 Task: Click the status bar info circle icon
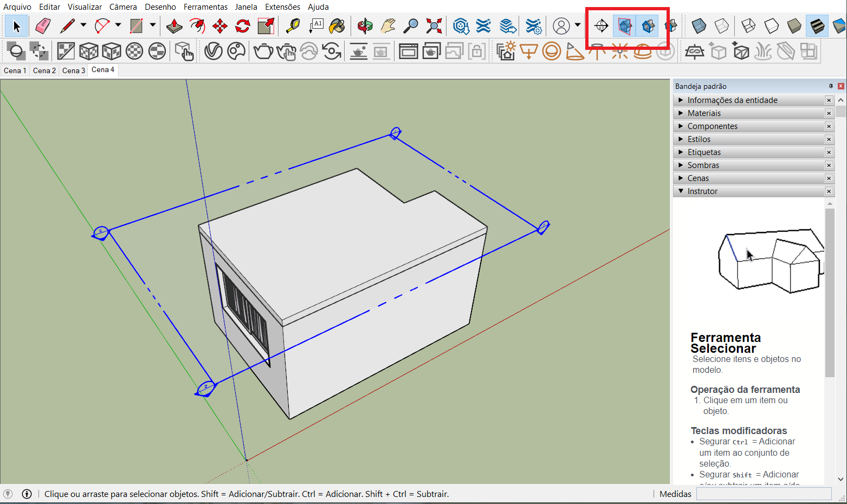pyautogui.click(x=27, y=494)
